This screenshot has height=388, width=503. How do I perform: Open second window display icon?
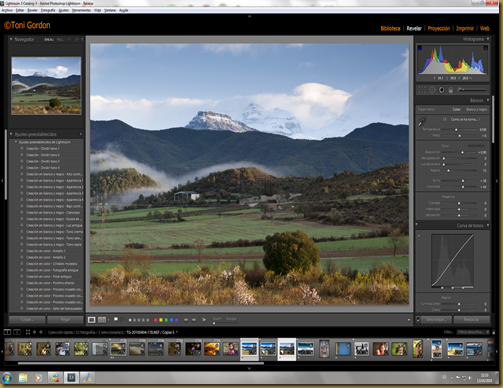(x=17, y=332)
